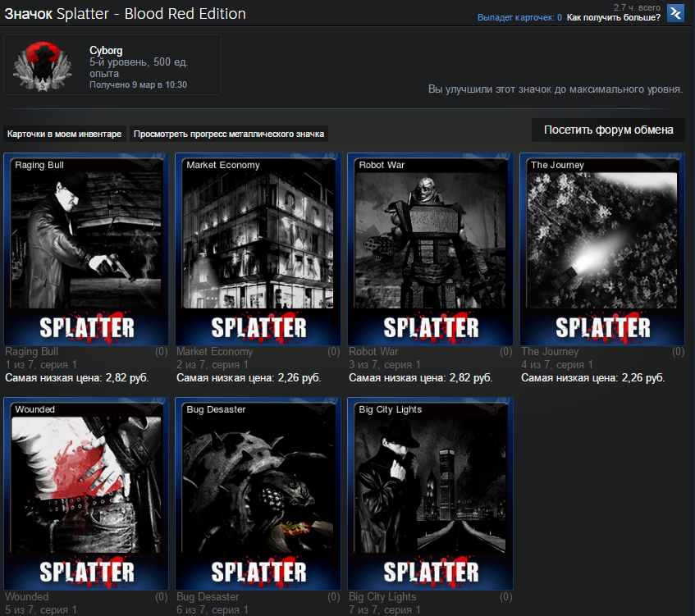Click '2.7 ч. всего' playtime text
Screen dimensions: 695x616
click(637, 7)
